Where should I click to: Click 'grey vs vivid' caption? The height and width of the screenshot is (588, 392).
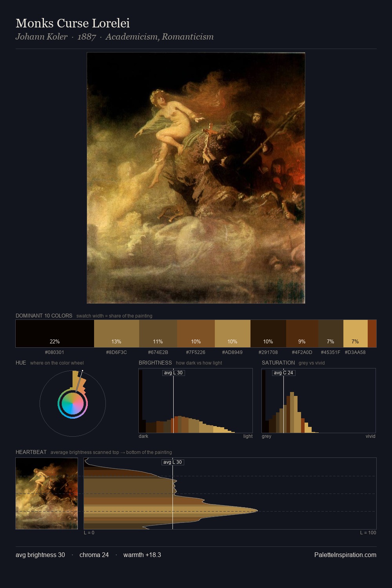click(312, 363)
